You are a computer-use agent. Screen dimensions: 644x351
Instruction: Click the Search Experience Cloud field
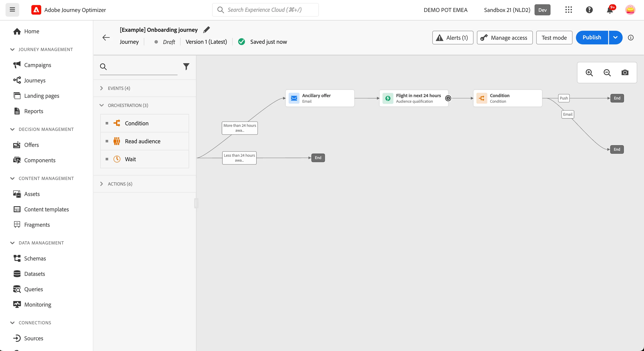[x=265, y=10]
